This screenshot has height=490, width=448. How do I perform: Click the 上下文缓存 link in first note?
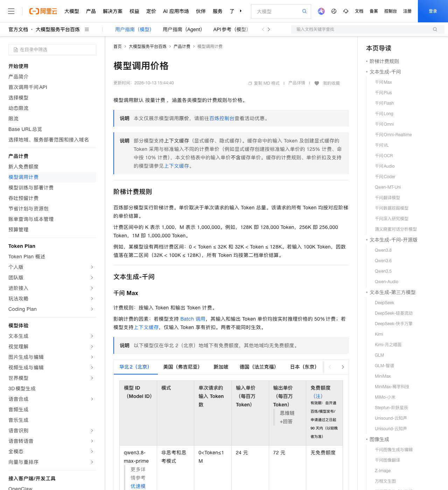[x=177, y=166]
